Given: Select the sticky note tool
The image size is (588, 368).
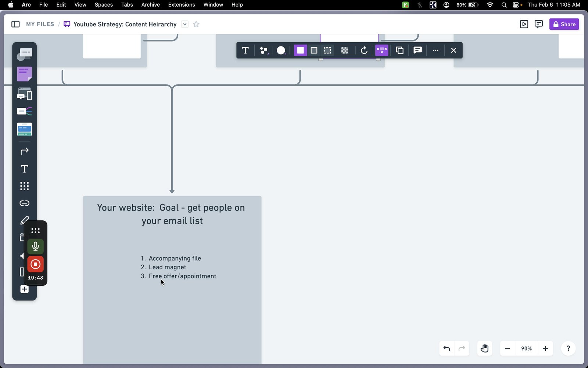Looking at the screenshot, I should pyautogui.click(x=24, y=74).
